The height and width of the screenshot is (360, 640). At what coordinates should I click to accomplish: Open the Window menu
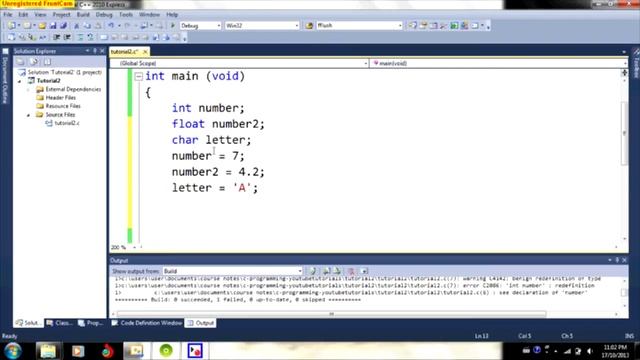pyautogui.click(x=149, y=14)
